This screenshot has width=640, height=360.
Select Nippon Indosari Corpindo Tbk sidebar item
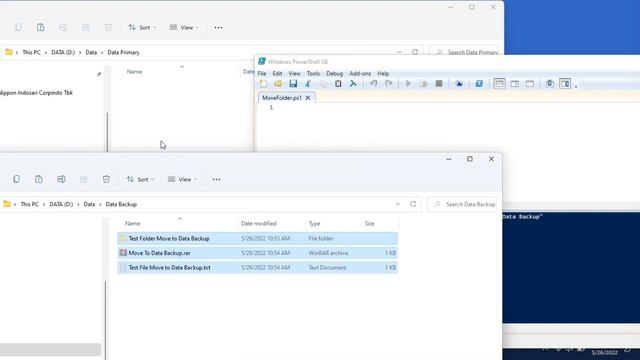click(36, 93)
